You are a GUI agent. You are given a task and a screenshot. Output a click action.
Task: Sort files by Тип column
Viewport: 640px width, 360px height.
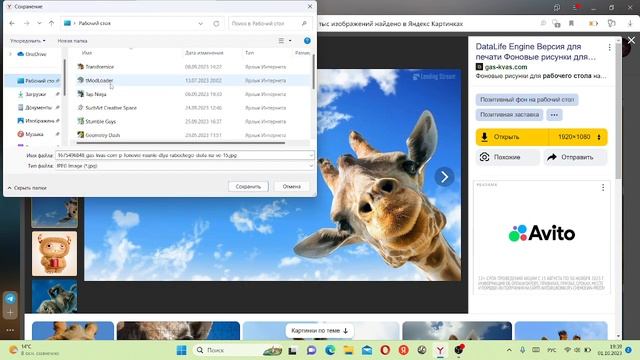[x=249, y=53]
